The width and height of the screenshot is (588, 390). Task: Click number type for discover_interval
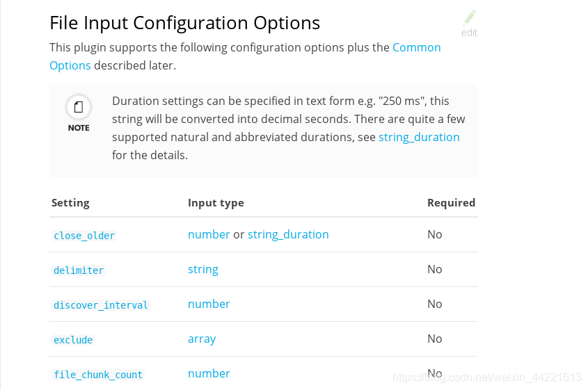click(x=209, y=304)
